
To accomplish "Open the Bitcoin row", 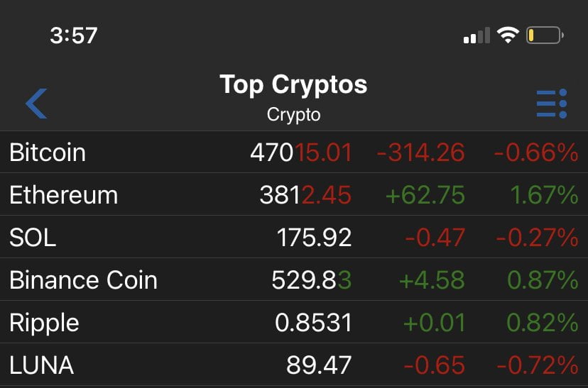I will 48,153.
